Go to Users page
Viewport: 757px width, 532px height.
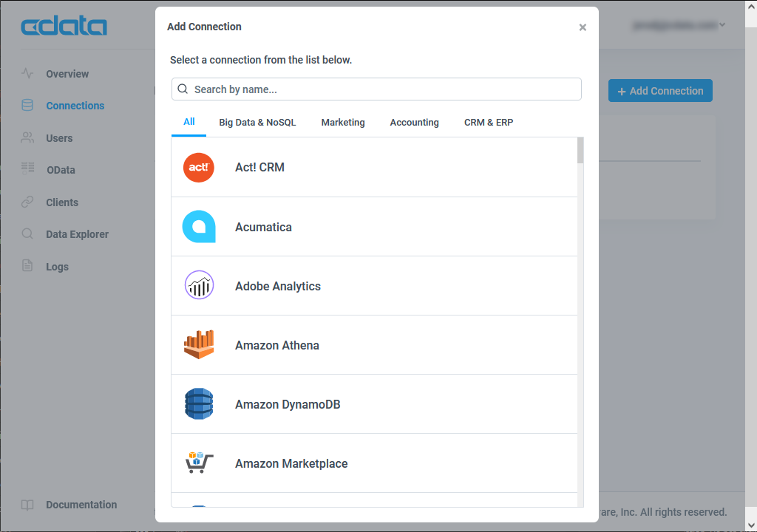(x=59, y=138)
